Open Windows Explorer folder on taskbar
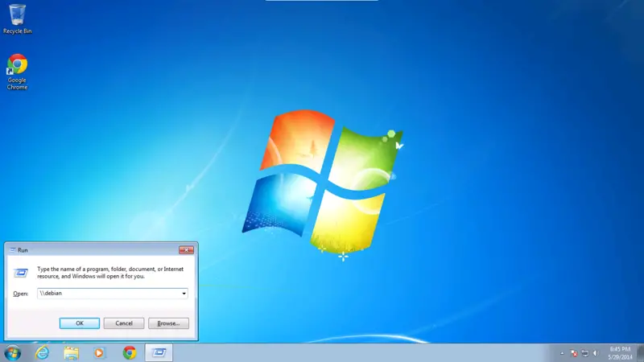The height and width of the screenshot is (362, 644). (71, 353)
